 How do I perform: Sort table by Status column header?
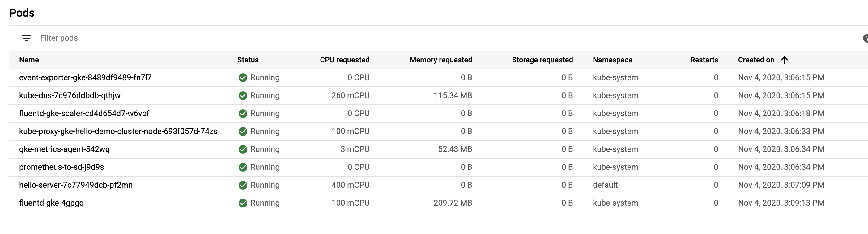pyautogui.click(x=248, y=60)
